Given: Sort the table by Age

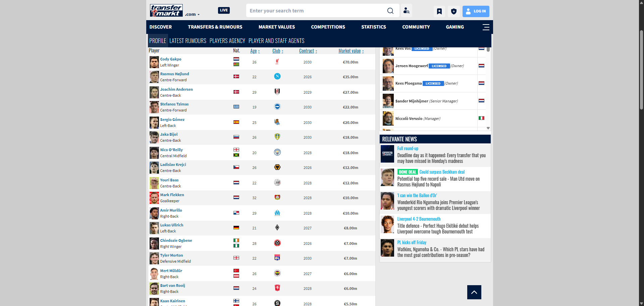Looking at the screenshot, I should pos(255,51).
